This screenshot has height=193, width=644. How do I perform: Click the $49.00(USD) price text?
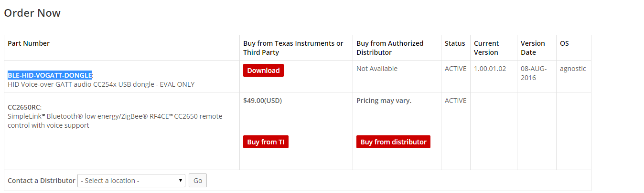pos(263,101)
